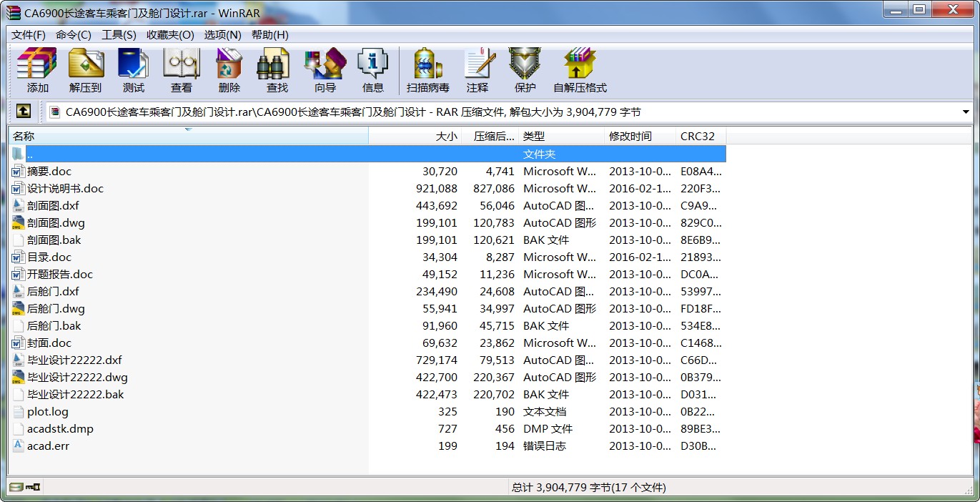
Task: Open the 查找 (Find) binoculars tool
Action: coord(277,70)
